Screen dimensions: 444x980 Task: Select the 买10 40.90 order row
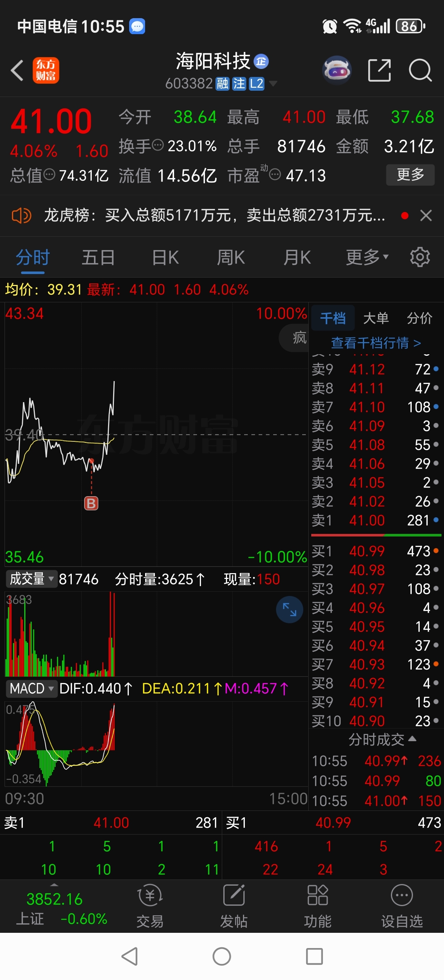click(x=375, y=721)
